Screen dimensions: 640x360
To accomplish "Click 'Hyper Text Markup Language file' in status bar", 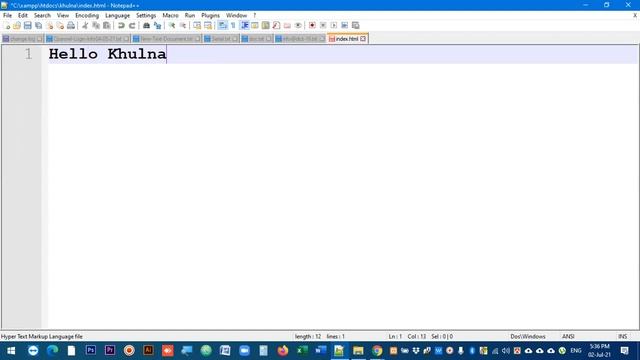I will pos(42,337).
